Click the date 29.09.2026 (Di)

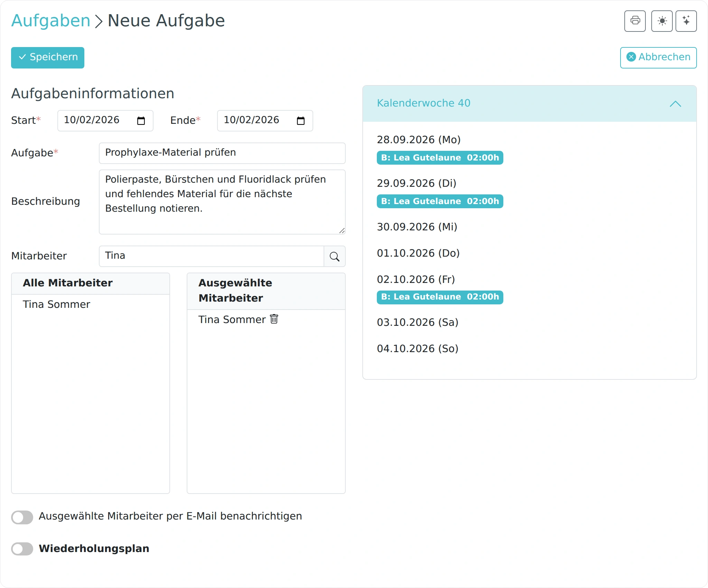pyautogui.click(x=417, y=183)
